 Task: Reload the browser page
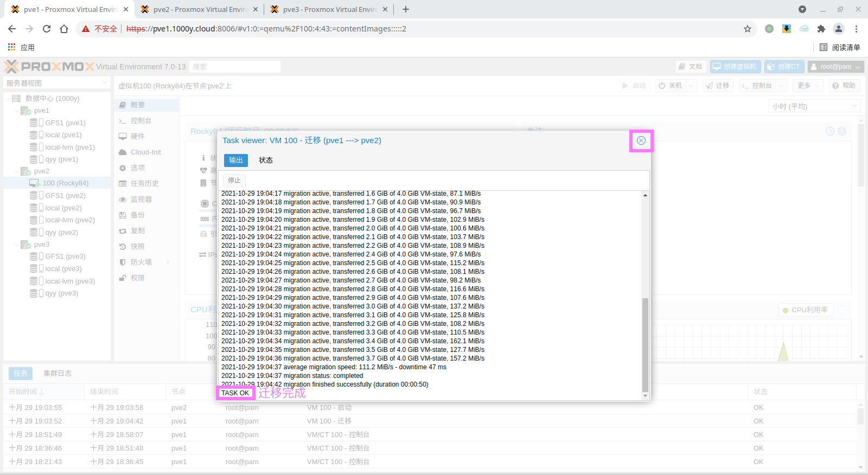point(47,29)
